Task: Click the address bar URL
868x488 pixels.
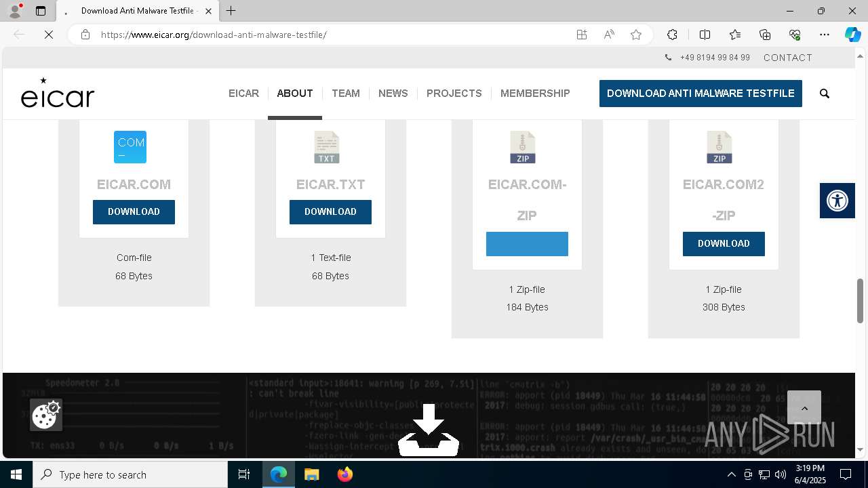Action: (214, 35)
